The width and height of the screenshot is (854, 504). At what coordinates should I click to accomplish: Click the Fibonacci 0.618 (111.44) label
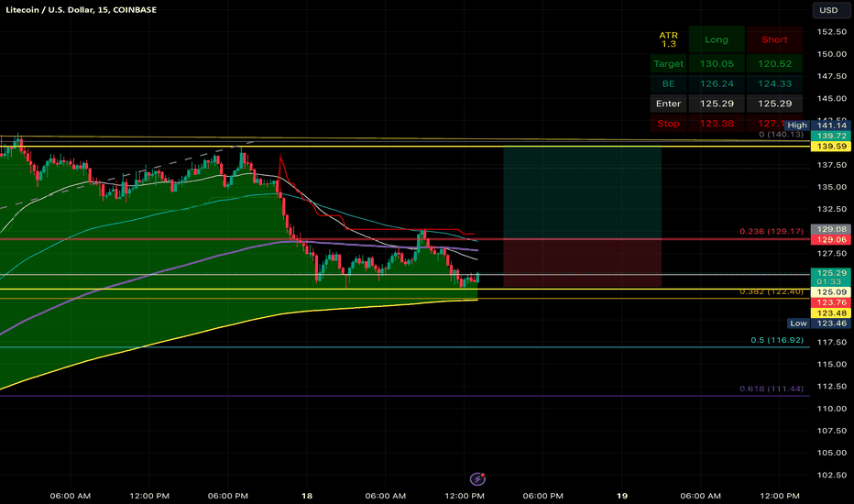point(772,389)
